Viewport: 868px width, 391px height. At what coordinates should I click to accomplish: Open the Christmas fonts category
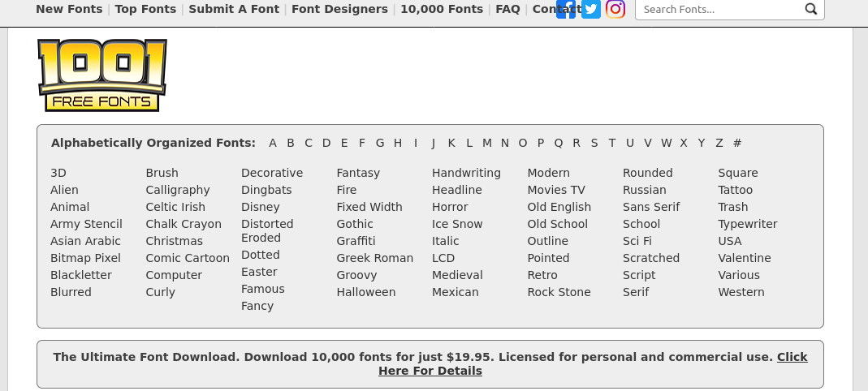(175, 241)
